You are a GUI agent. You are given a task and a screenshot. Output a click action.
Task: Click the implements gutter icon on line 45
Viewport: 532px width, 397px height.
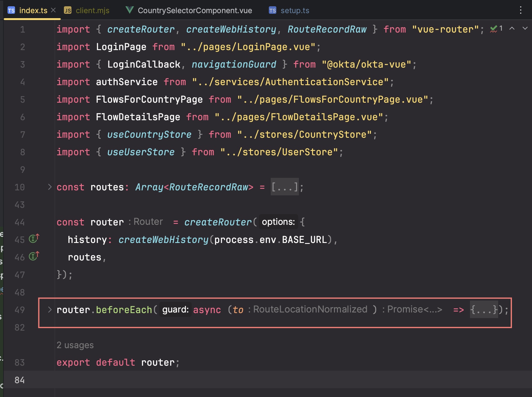coord(34,239)
